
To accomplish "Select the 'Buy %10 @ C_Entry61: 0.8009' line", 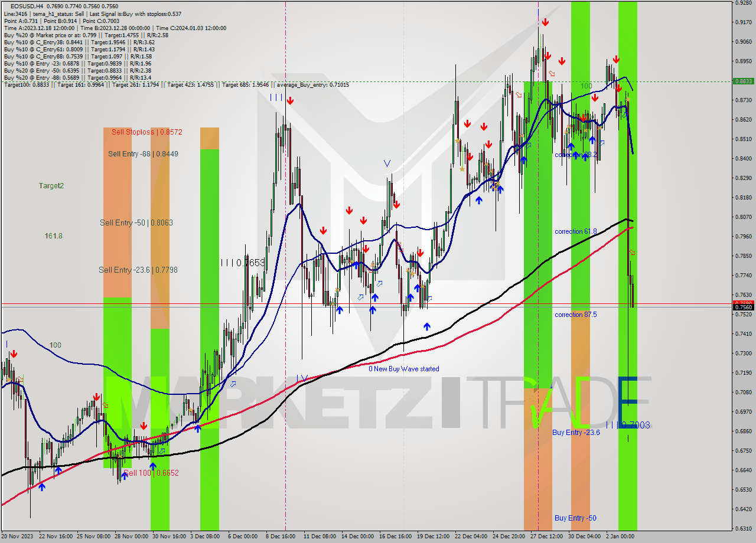I will tap(79, 49).
